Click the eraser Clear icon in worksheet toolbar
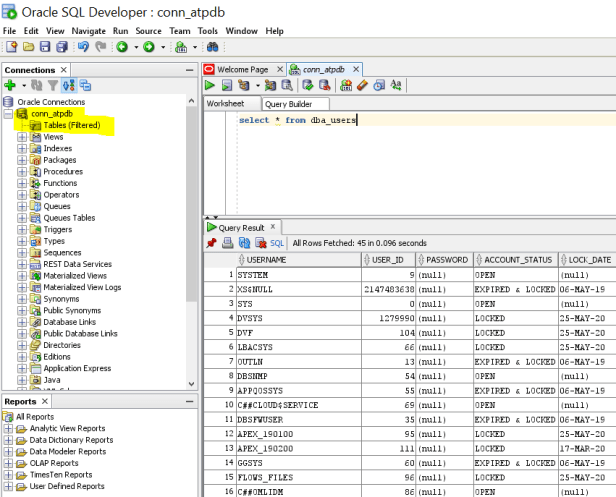 (362, 86)
